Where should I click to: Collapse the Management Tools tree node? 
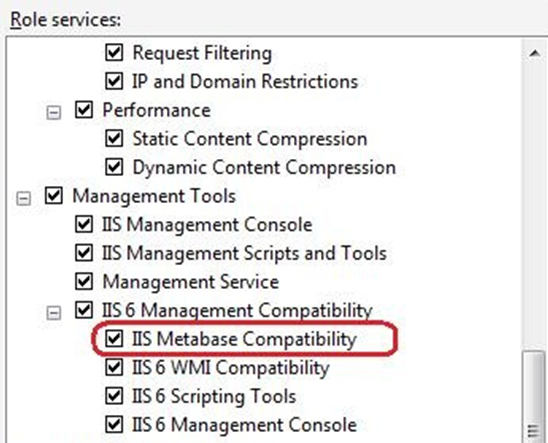click(x=23, y=198)
